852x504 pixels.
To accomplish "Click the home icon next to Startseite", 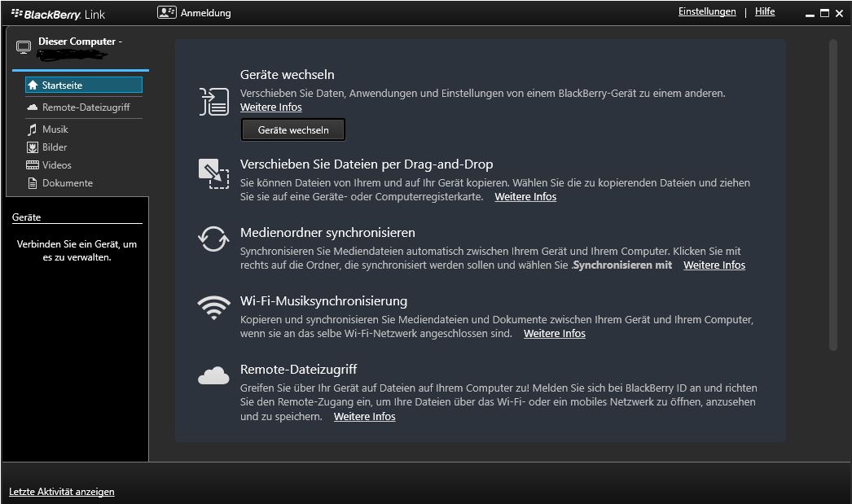I will coord(33,85).
